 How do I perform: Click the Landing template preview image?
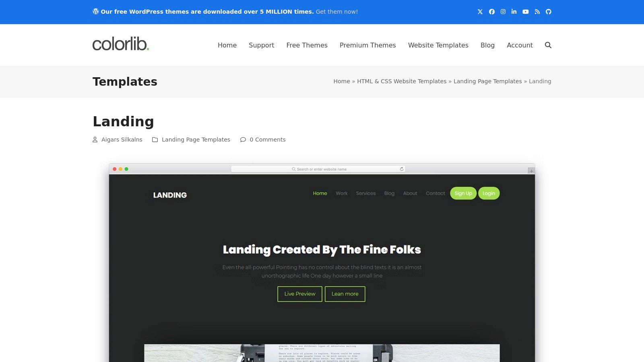[322, 263]
